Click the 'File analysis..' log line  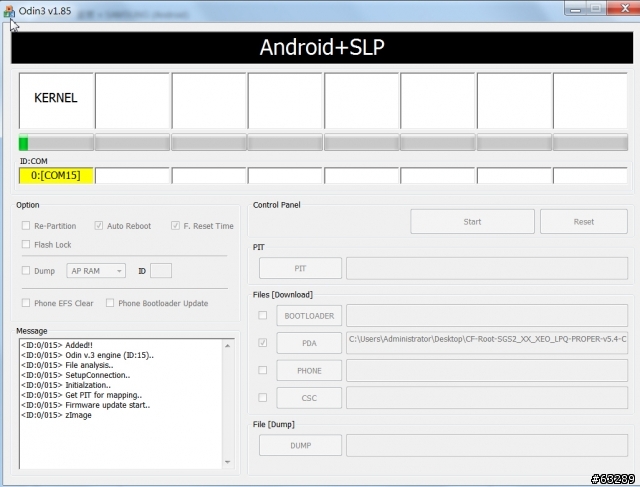tap(67, 365)
